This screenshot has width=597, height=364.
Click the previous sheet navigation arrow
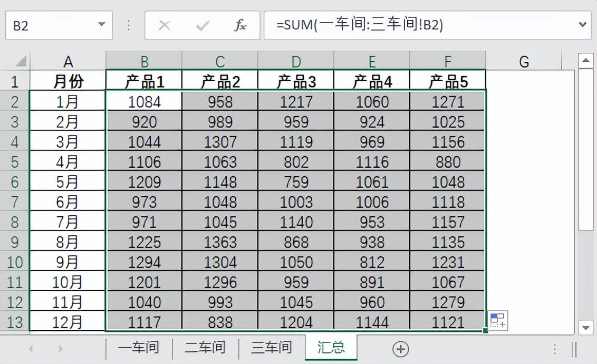pyautogui.click(x=31, y=348)
